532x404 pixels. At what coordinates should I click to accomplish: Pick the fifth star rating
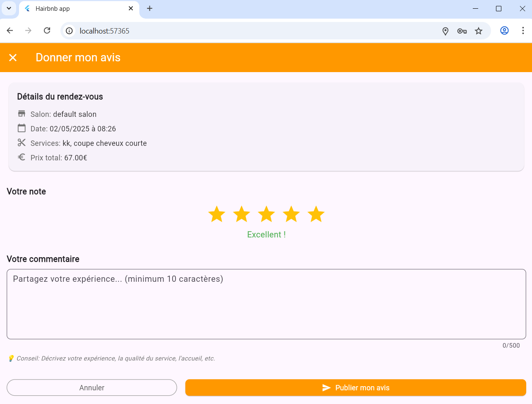(x=316, y=214)
